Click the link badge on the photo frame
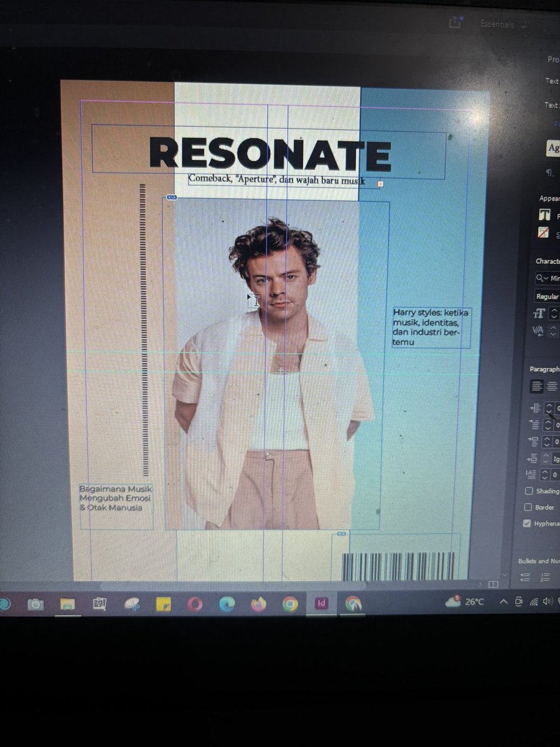 click(172, 197)
